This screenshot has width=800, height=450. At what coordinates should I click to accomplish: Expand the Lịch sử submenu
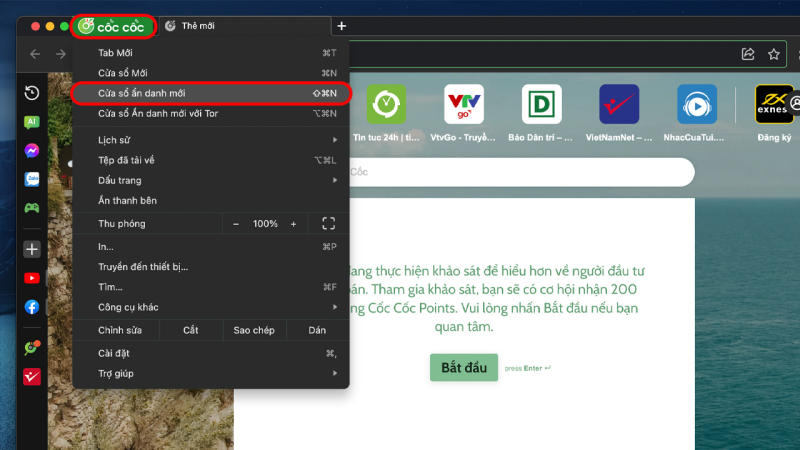(x=211, y=140)
